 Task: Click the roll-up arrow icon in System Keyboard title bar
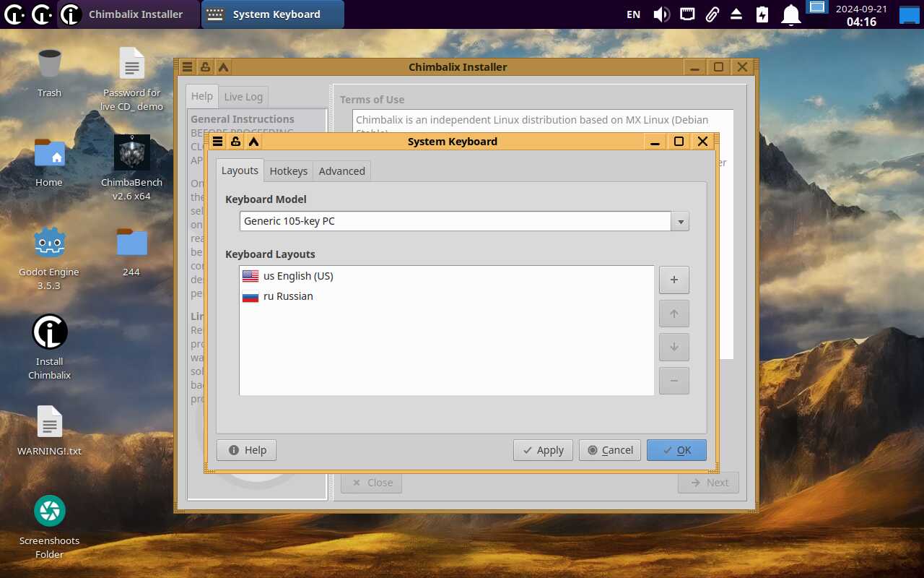tap(253, 142)
